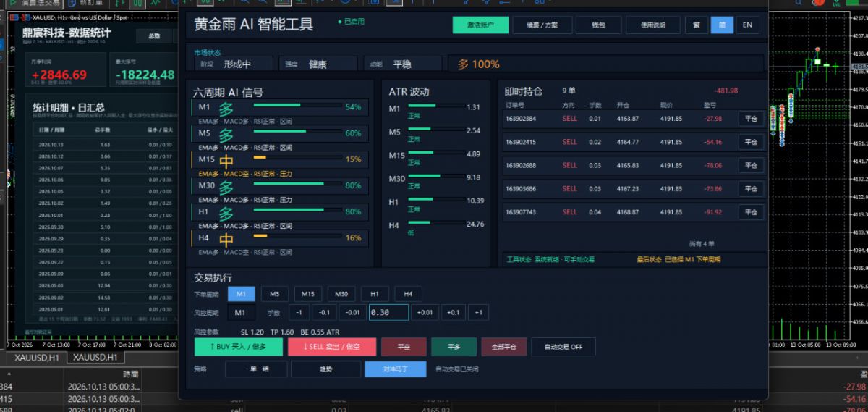Click the 2026.10.07 row in daily summary
This screenshot has width=868, height=412.
pos(105,168)
